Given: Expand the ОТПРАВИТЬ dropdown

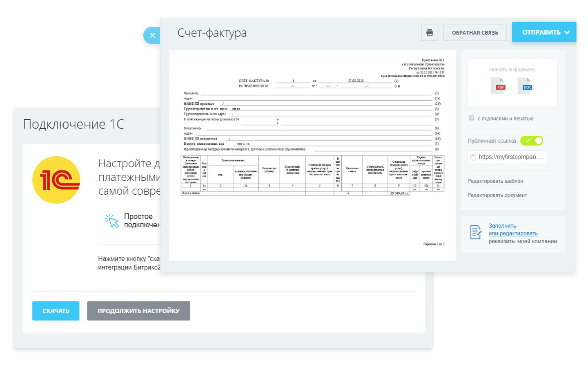Looking at the screenshot, I should (x=566, y=32).
